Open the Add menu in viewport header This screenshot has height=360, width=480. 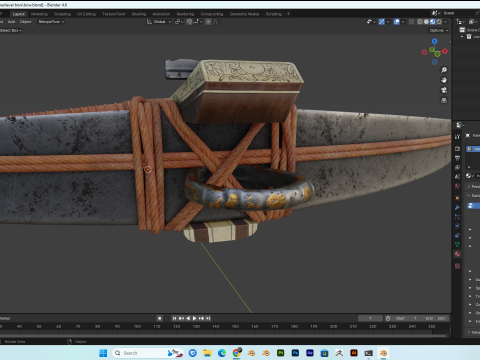[x=11, y=22]
